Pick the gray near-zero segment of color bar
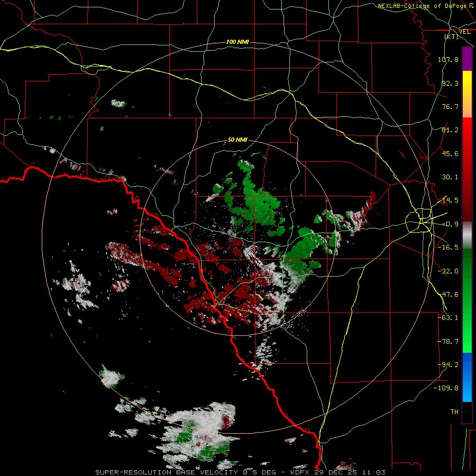 (467, 235)
